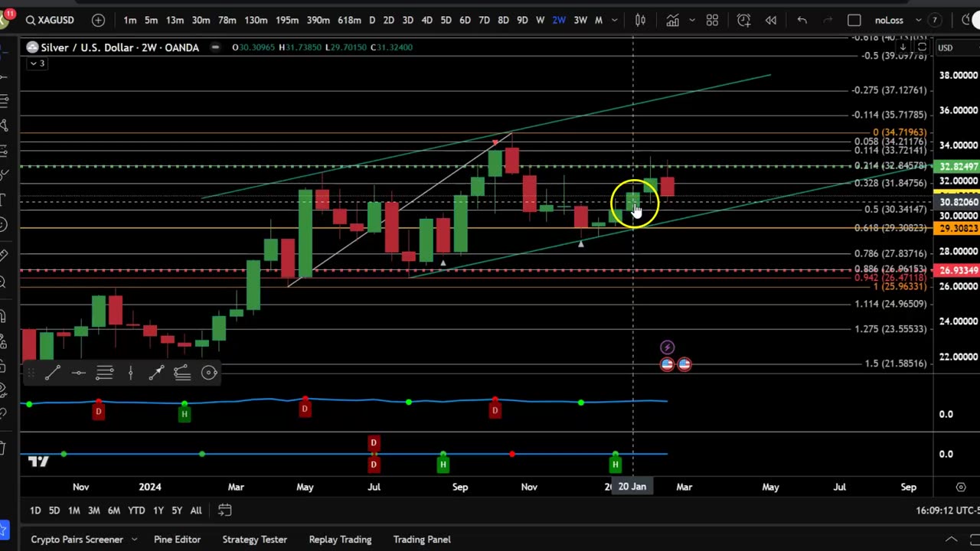The image size is (980, 551).
Task: Select Horizontal Ray tool in floating toolbar
Action: (x=78, y=373)
